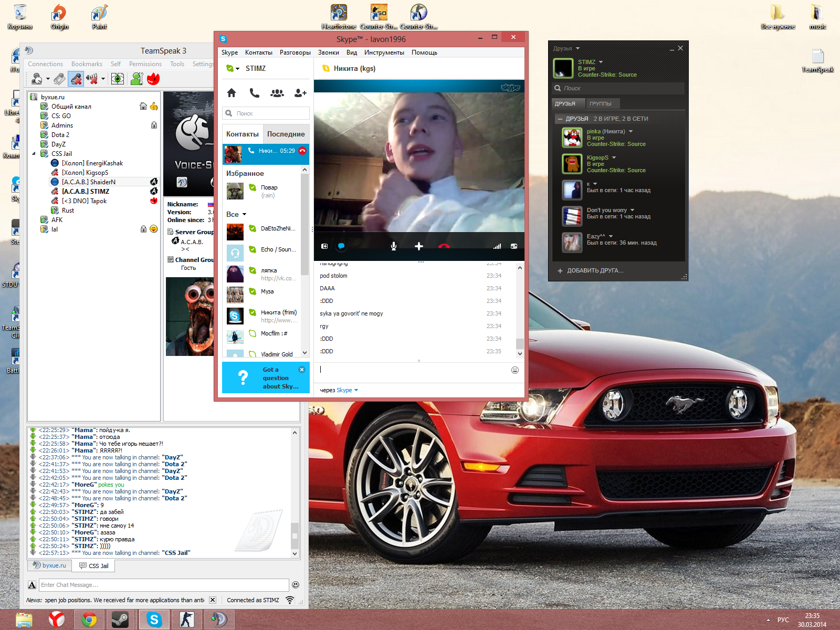
Task: Toggle TeamSpeak microphone mute
Action: click(76, 79)
